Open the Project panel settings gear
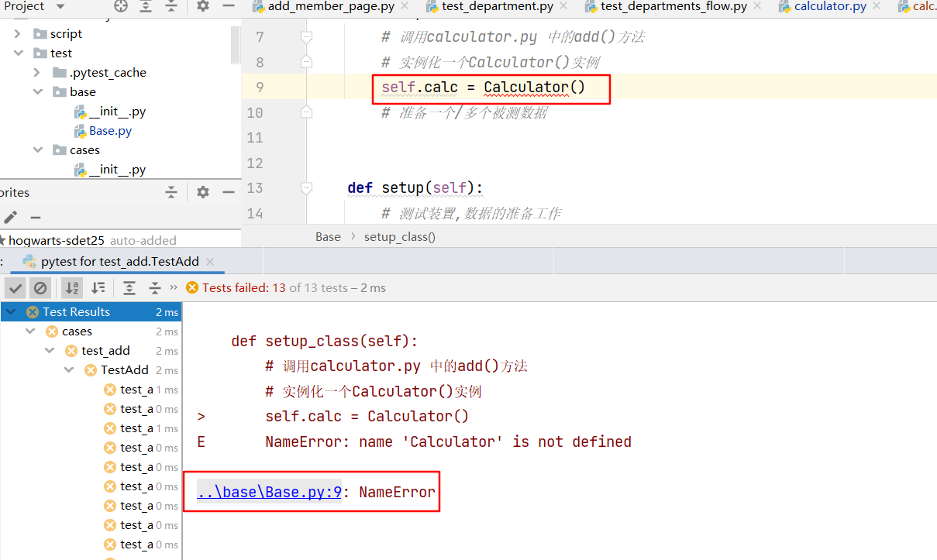The width and height of the screenshot is (937, 560). pyautogui.click(x=203, y=6)
